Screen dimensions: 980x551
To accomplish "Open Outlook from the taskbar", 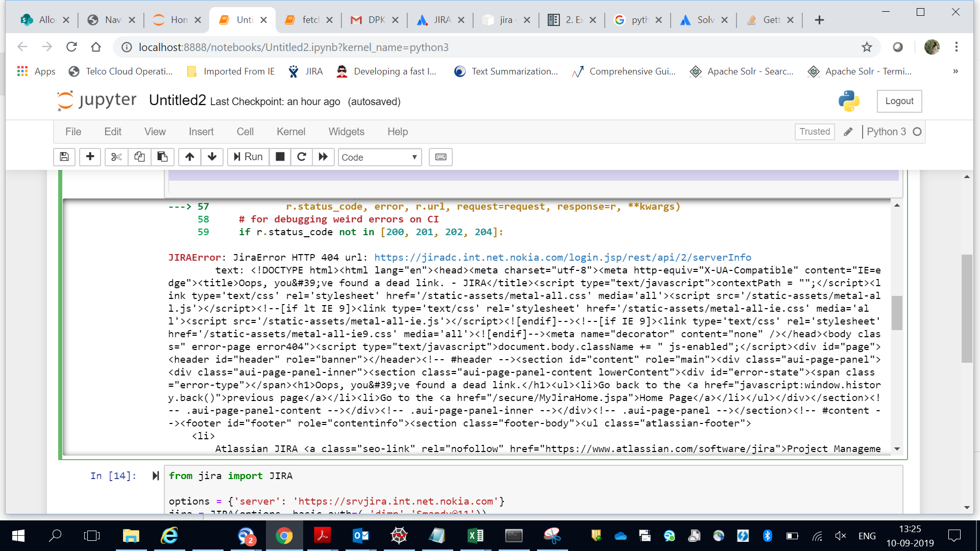I will point(360,536).
